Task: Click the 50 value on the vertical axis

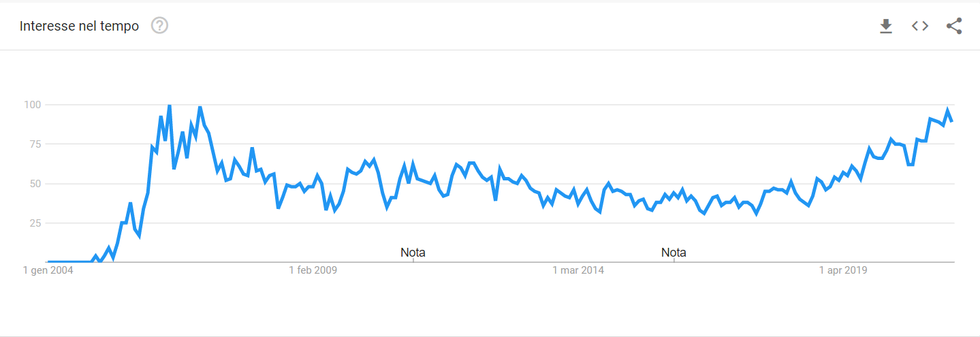Action: (x=35, y=184)
